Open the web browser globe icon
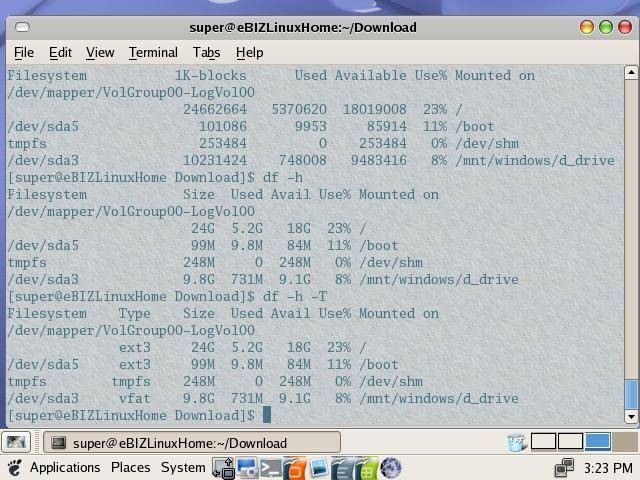The width and height of the screenshot is (640, 480). tap(391, 468)
